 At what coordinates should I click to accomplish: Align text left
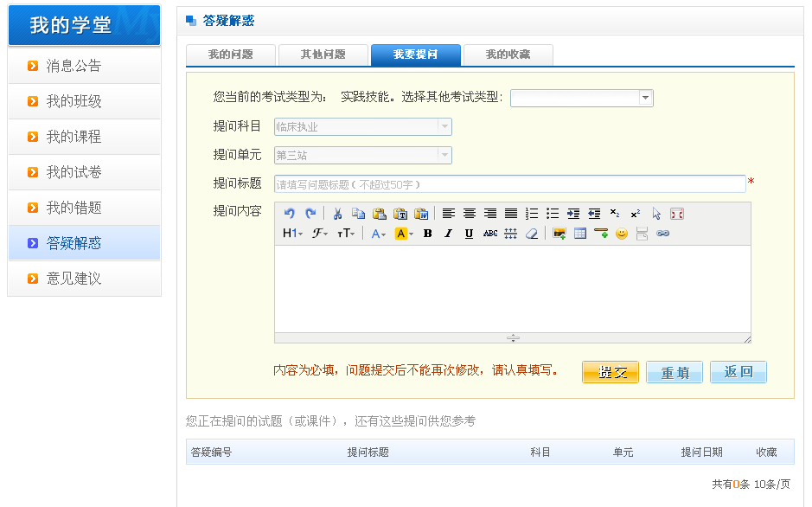click(449, 214)
